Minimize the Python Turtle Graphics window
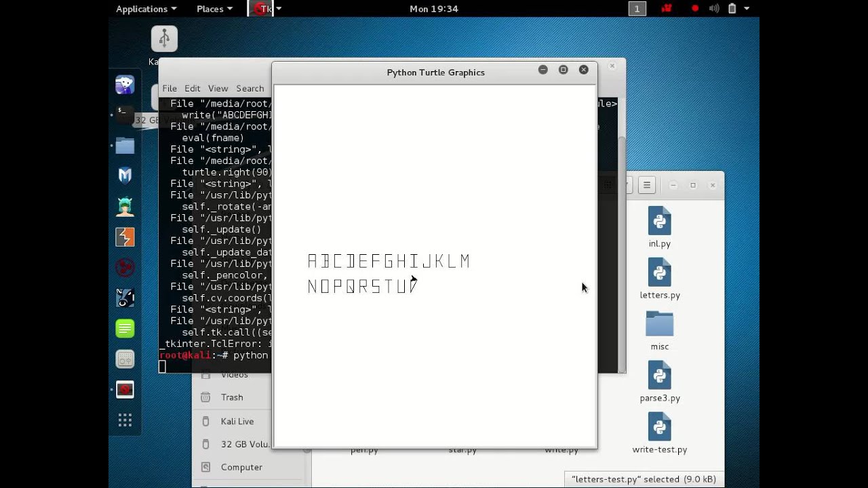Viewport: 868px width, 488px height. (542, 70)
